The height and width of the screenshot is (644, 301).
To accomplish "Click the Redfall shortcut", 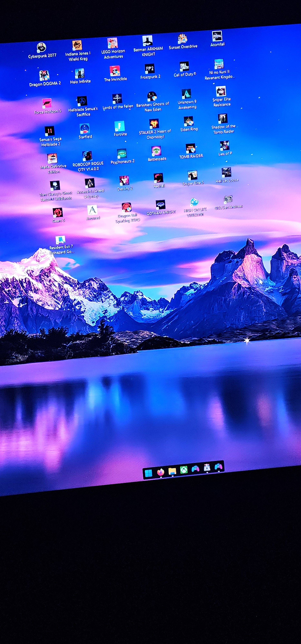I will pos(158,178).
